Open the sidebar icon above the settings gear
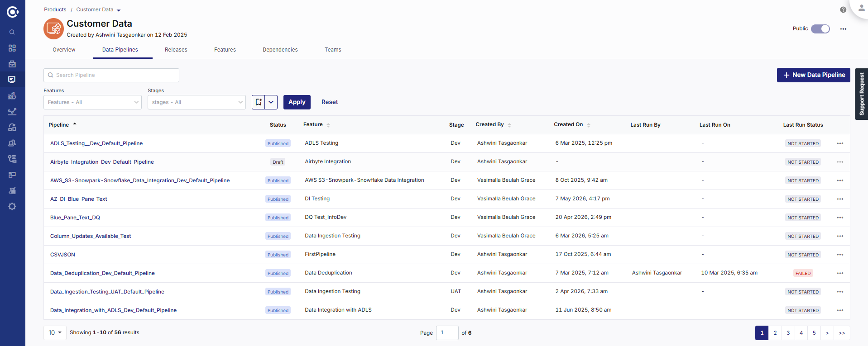Screen dimensions: 868x346 (x=12, y=190)
